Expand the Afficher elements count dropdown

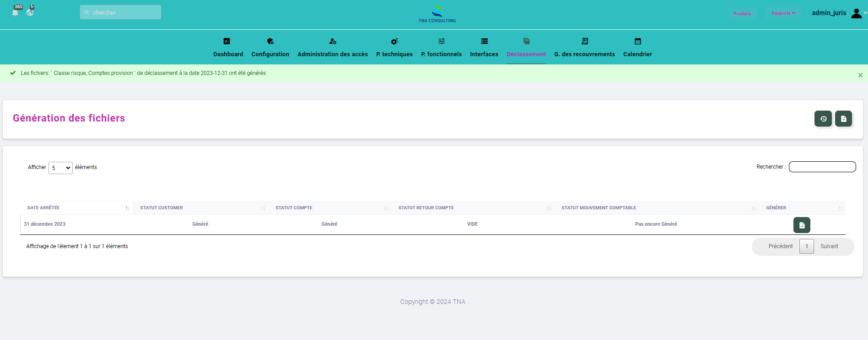(60, 168)
